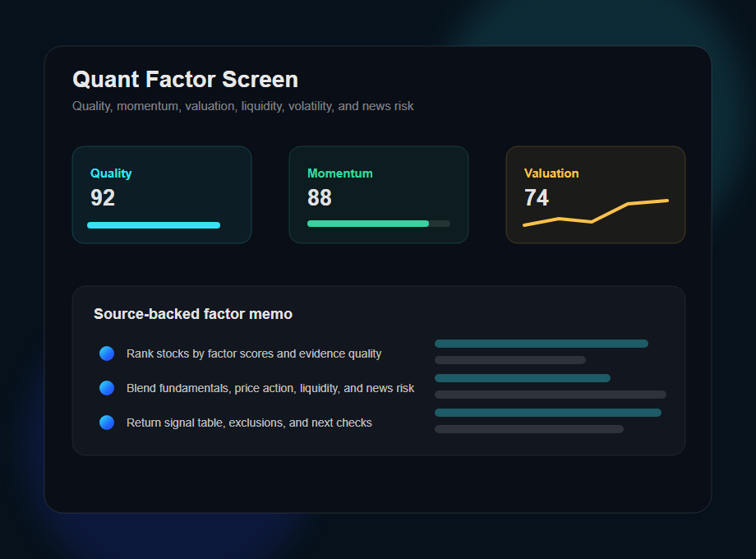Screen dimensions: 756x559
Task: Click the blue bullet beside Return signal table
Action: 107,423
